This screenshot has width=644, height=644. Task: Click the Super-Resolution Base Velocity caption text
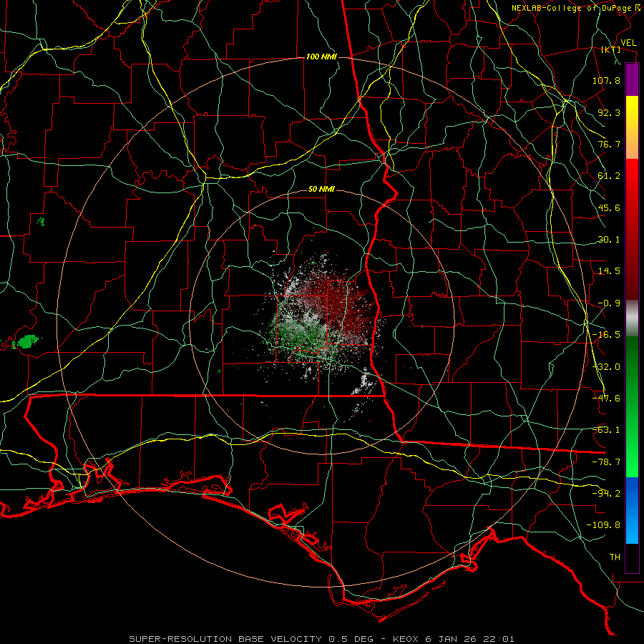321,639
